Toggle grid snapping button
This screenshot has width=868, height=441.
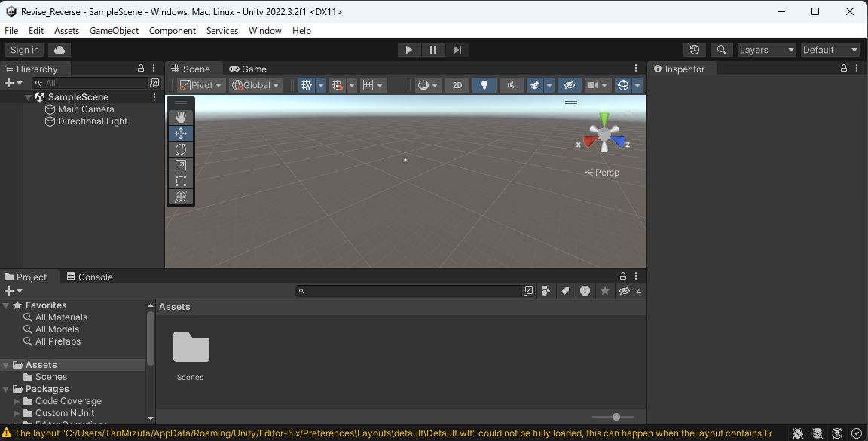338,85
